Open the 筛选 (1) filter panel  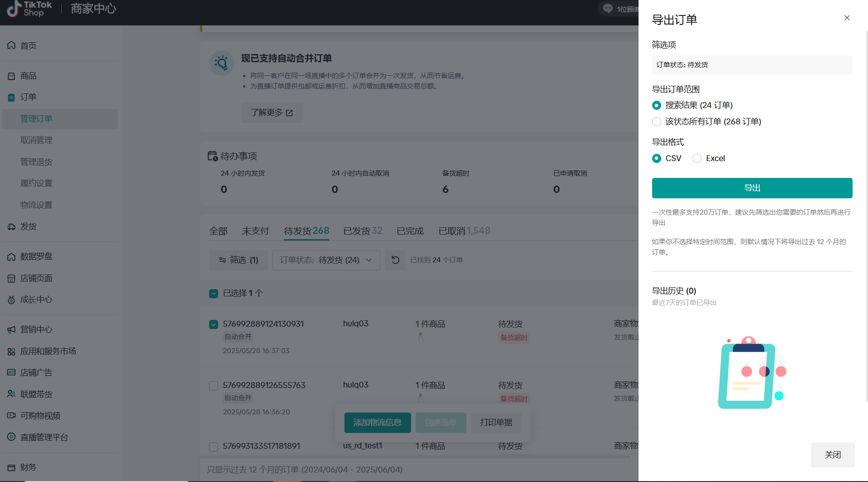[238, 260]
